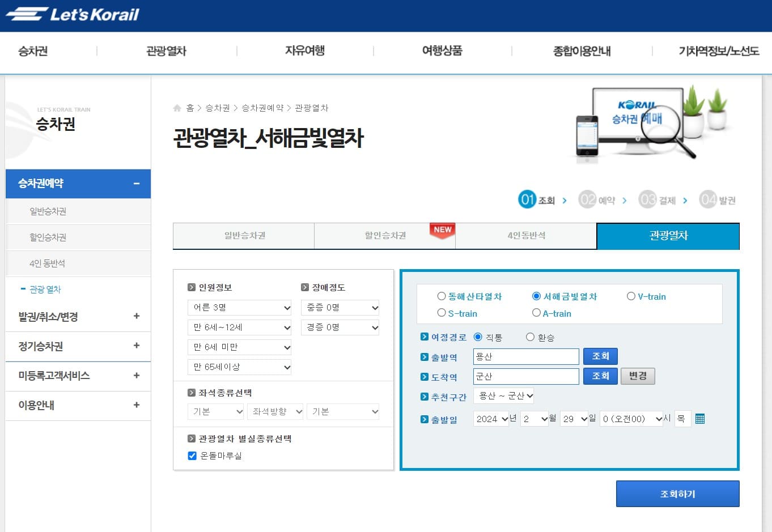The image size is (772, 532).
Task: Switch to the 4인동반석 tab
Action: point(526,236)
